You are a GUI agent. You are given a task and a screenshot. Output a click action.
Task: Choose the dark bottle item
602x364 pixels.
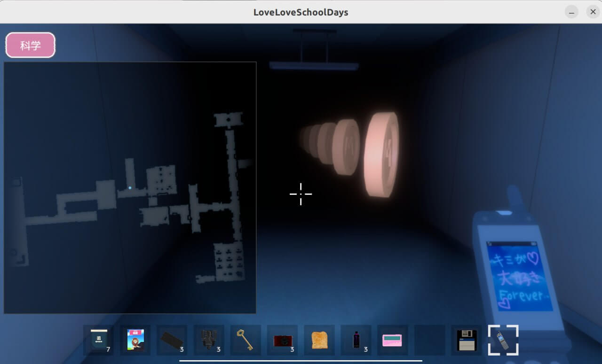[x=356, y=340]
